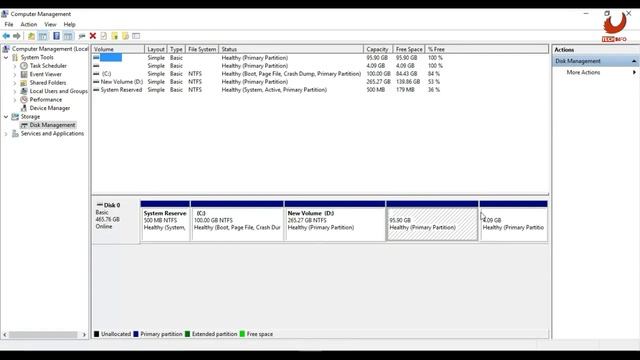Open the Action menu

point(29,24)
